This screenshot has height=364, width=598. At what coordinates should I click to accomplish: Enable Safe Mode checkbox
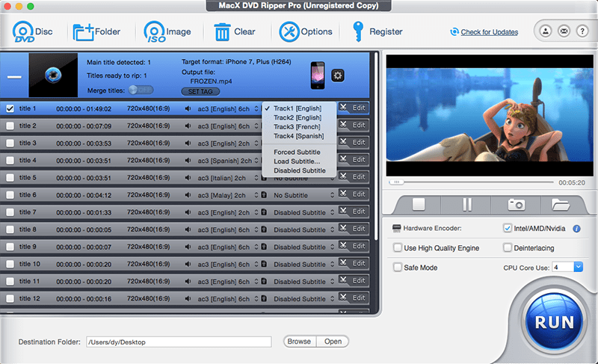click(398, 267)
